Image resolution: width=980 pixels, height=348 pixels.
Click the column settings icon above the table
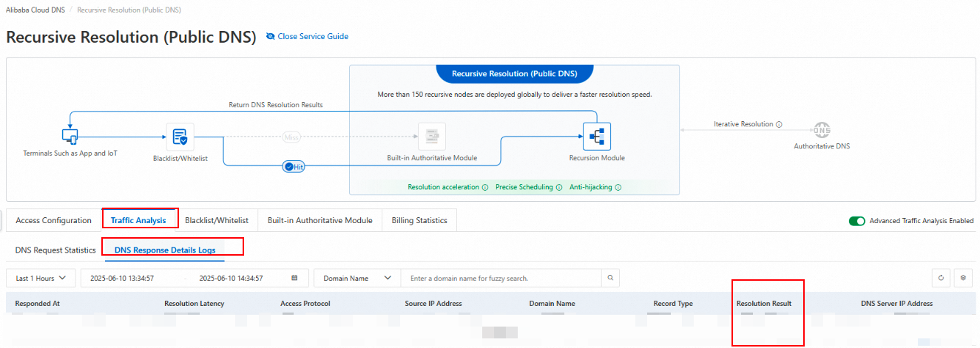tap(963, 279)
